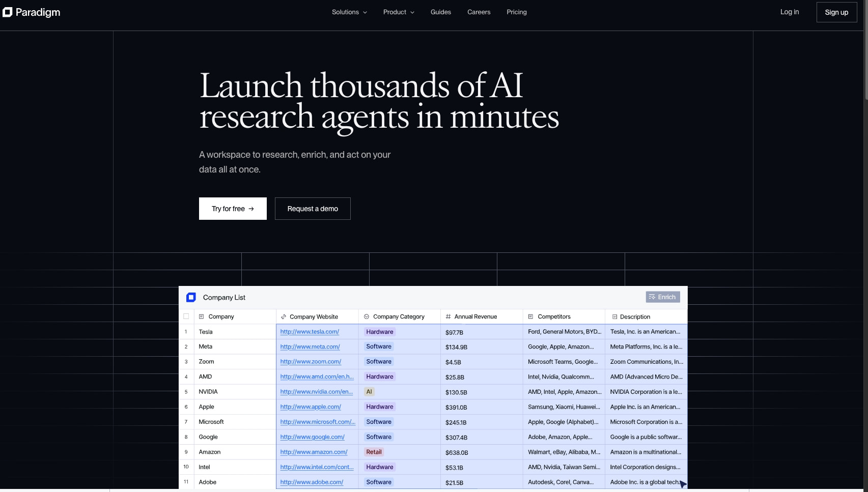Toggle the select-all checkbox in table header

186,316
